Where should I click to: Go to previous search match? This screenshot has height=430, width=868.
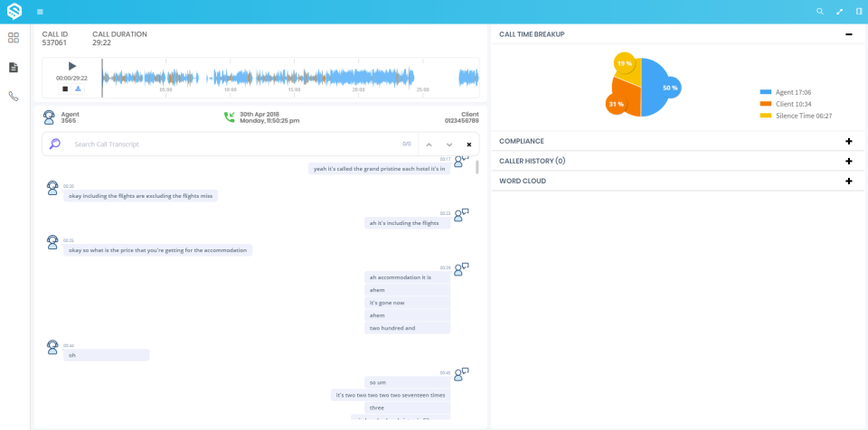[x=429, y=145]
